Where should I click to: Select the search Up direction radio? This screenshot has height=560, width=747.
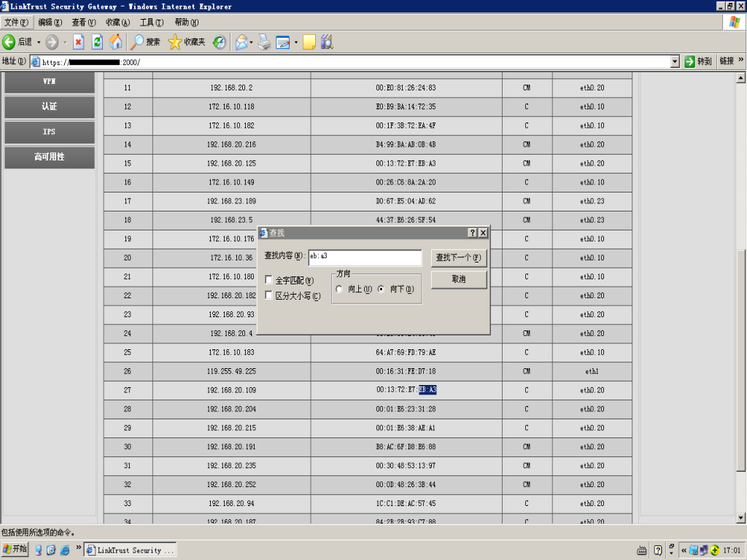(x=339, y=289)
